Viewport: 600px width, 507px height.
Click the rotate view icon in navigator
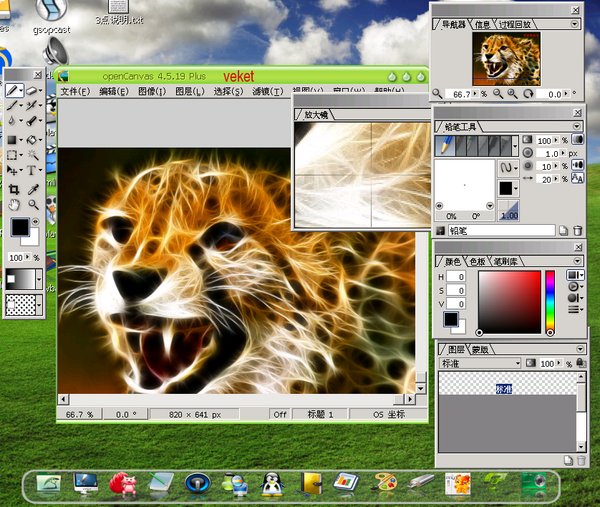coord(527,94)
